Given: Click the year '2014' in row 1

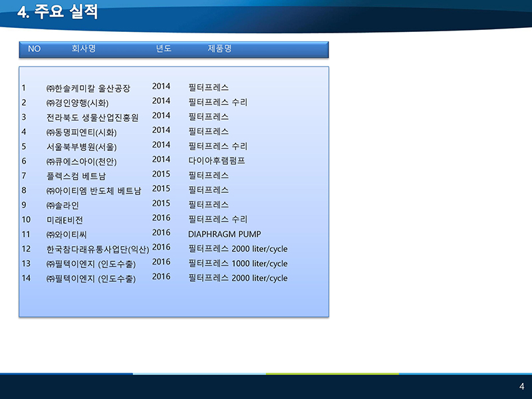Looking at the screenshot, I should tap(161, 86).
